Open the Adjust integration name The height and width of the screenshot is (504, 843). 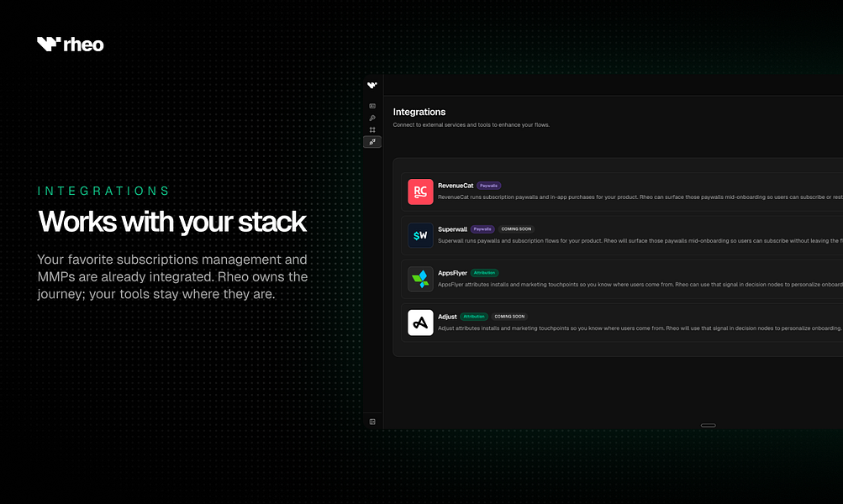tap(447, 317)
